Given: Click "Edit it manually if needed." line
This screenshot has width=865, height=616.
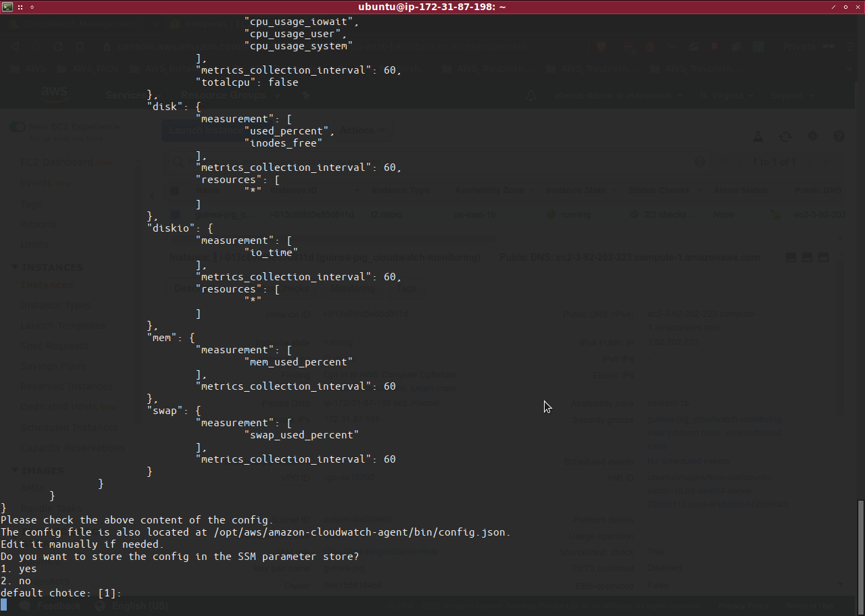Looking at the screenshot, I should point(82,544).
